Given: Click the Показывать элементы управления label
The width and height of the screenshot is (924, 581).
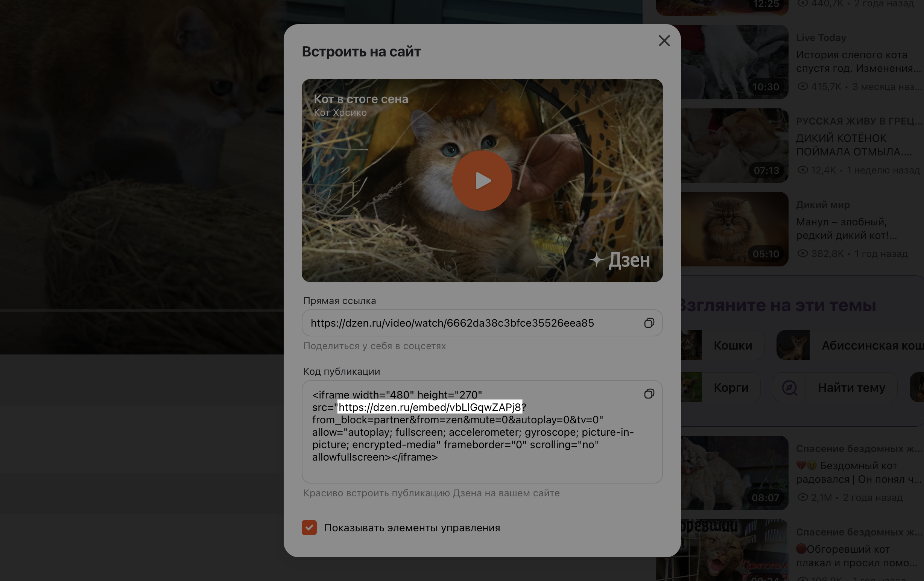Looking at the screenshot, I should pos(412,528).
